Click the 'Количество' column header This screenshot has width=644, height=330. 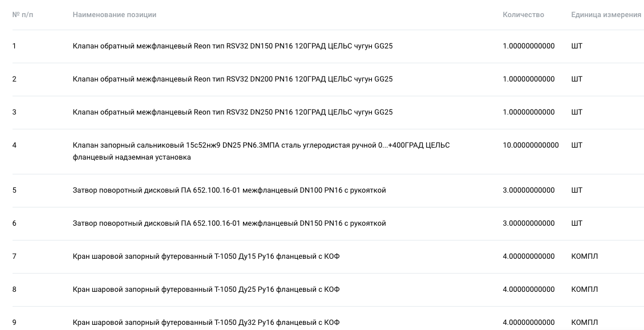[523, 15]
